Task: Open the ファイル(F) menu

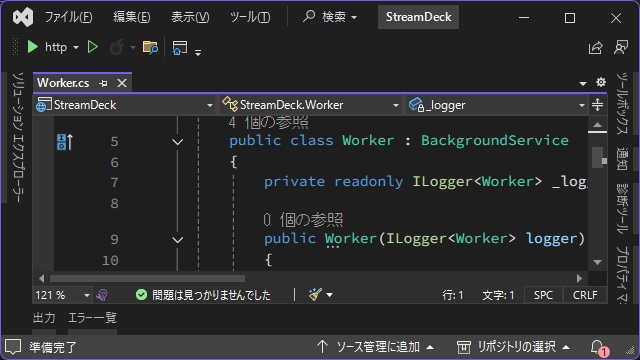Action: 68,17
